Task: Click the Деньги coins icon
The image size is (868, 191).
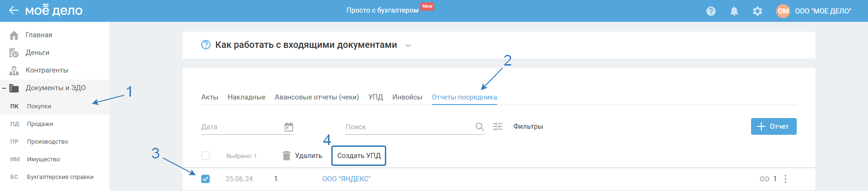Action: (x=14, y=53)
